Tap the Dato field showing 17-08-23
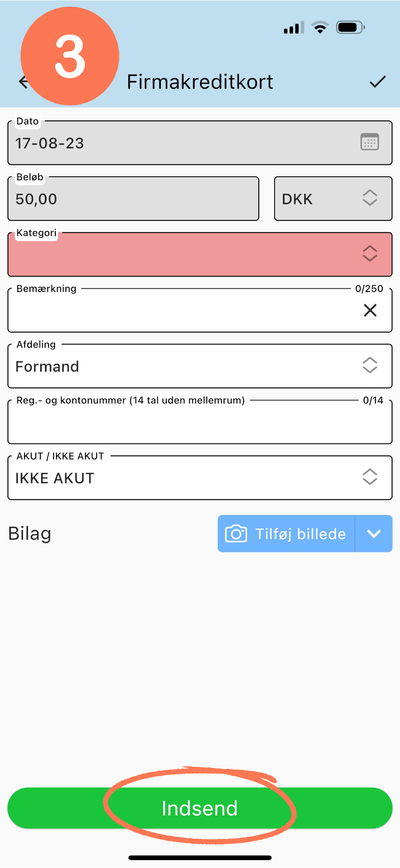400x868 pixels. click(200, 143)
